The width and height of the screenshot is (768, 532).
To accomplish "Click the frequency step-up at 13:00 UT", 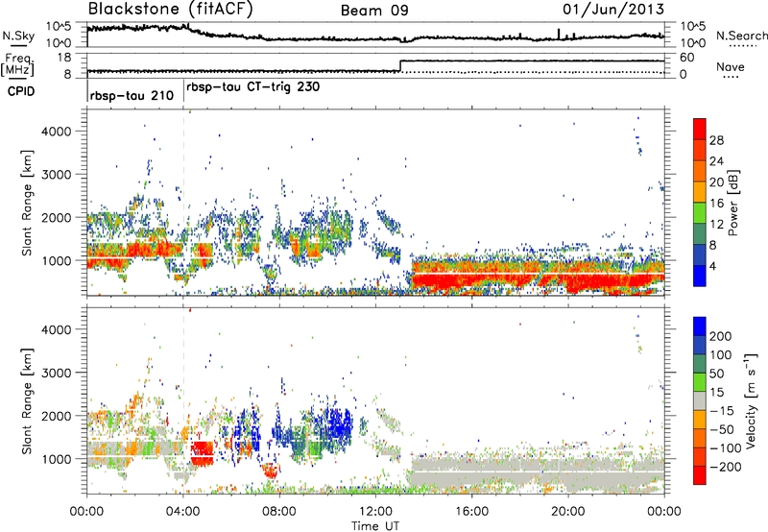I will click(x=400, y=65).
